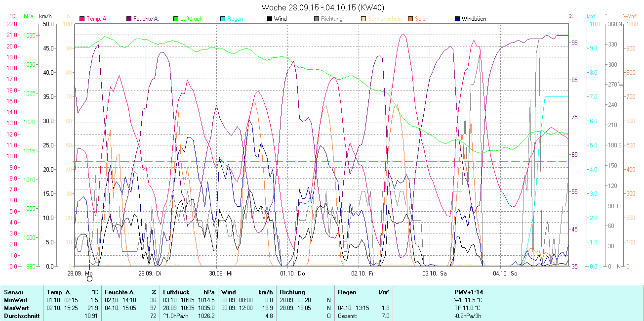Click the rain total value '7.0'
644x321 pixels.
coord(385,316)
